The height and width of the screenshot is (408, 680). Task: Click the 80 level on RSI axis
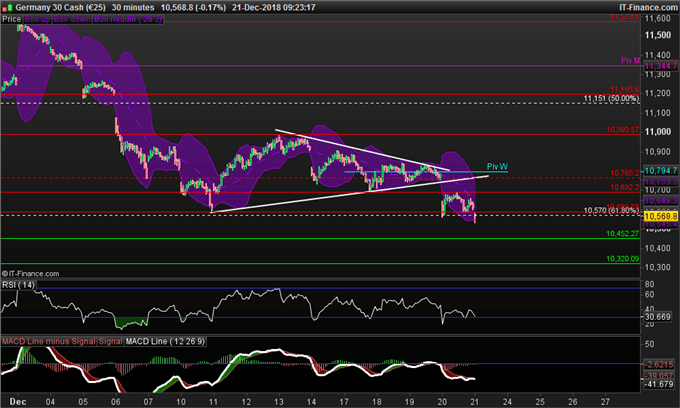(649, 285)
